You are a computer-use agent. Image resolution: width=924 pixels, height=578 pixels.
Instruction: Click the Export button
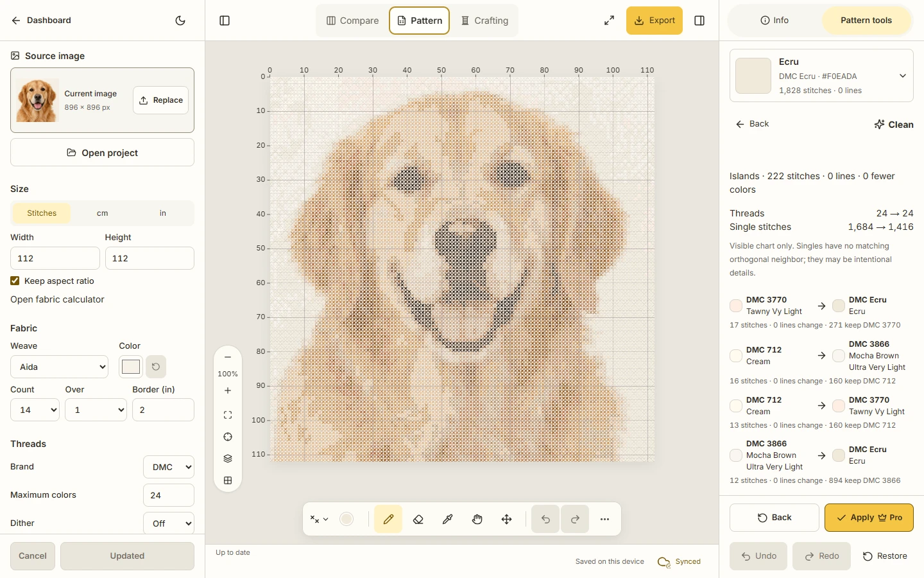654,21
